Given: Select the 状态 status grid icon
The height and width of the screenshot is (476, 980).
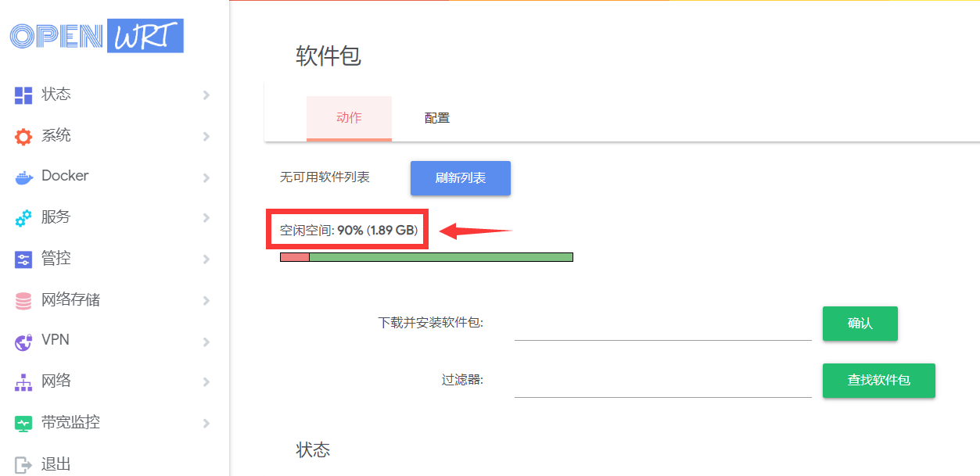Looking at the screenshot, I should click(25, 94).
